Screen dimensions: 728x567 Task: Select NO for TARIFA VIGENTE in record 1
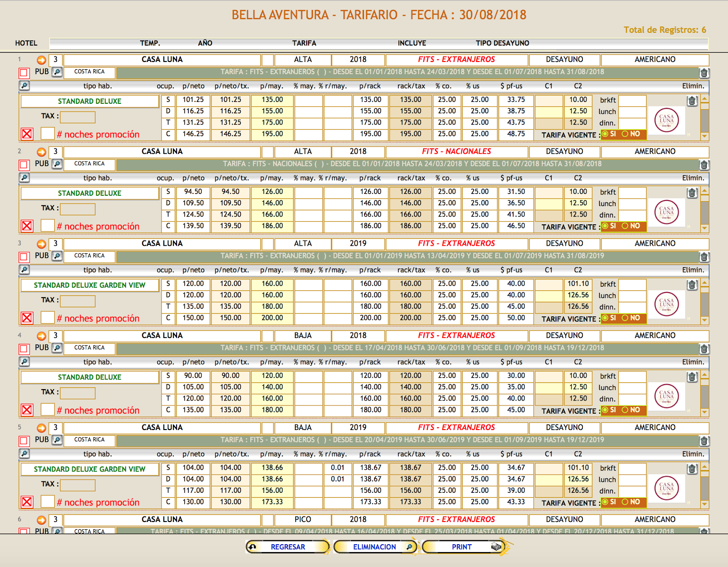coord(625,134)
